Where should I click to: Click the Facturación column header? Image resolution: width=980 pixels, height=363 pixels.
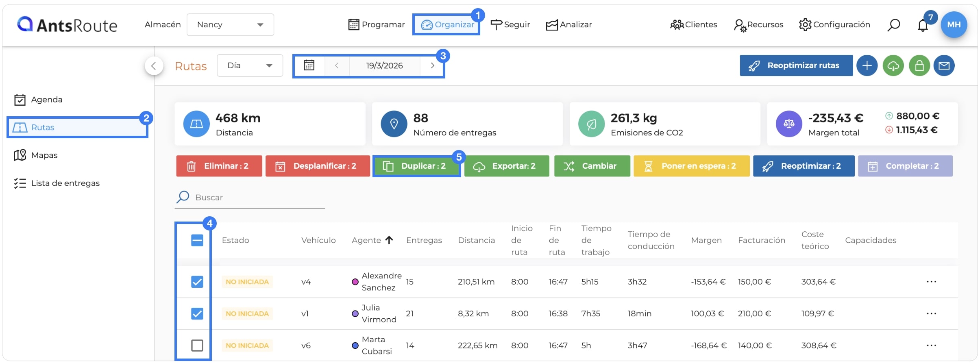click(762, 240)
